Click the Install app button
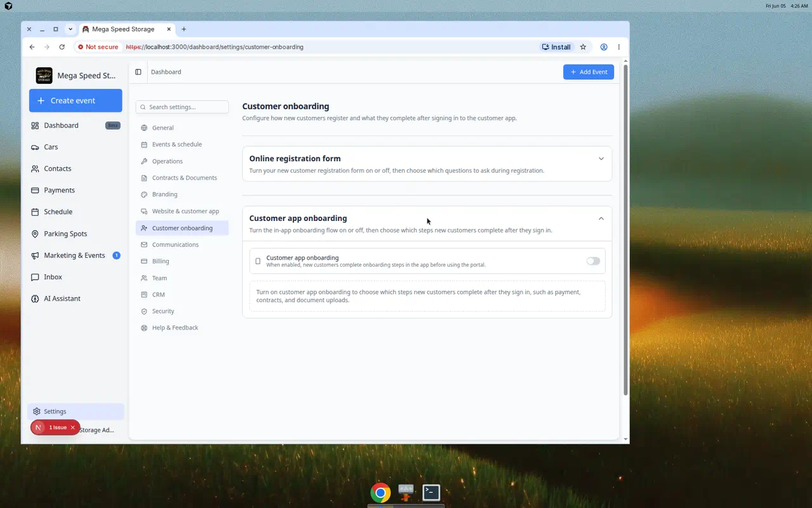The width and height of the screenshot is (812, 508). 556,47
